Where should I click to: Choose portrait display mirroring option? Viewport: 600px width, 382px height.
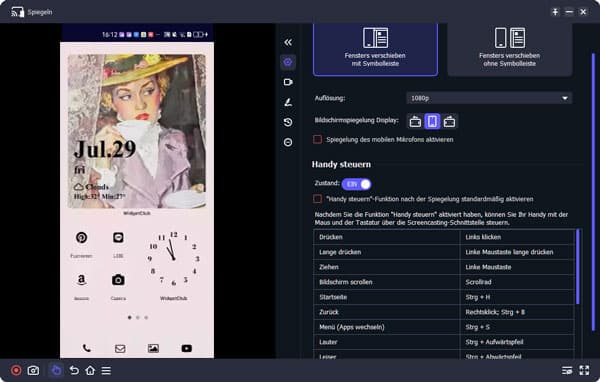[x=432, y=122]
